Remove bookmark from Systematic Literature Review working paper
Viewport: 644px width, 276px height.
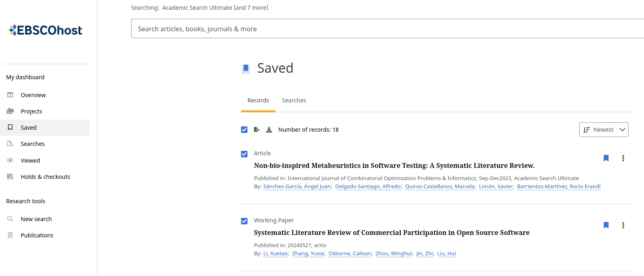click(x=606, y=225)
